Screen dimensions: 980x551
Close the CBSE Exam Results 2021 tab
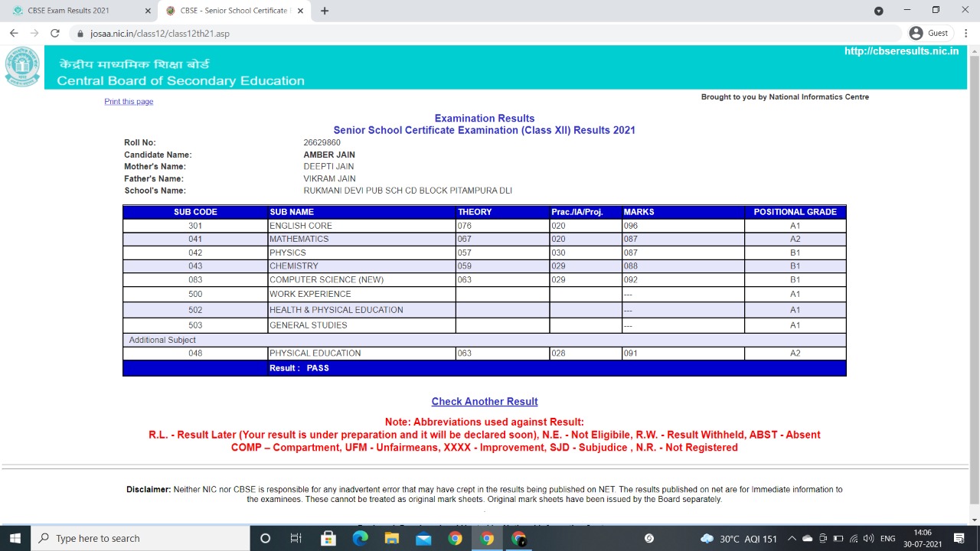pyautogui.click(x=148, y=11)
